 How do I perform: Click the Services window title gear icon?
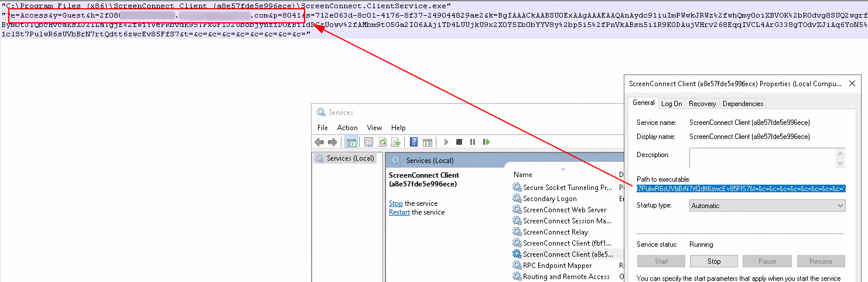tap(321, 112)
